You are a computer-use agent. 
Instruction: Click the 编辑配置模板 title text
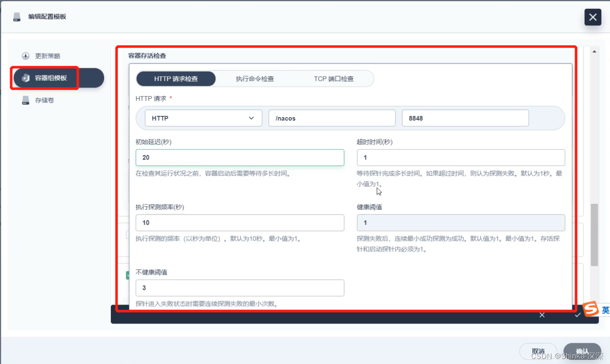47,17
